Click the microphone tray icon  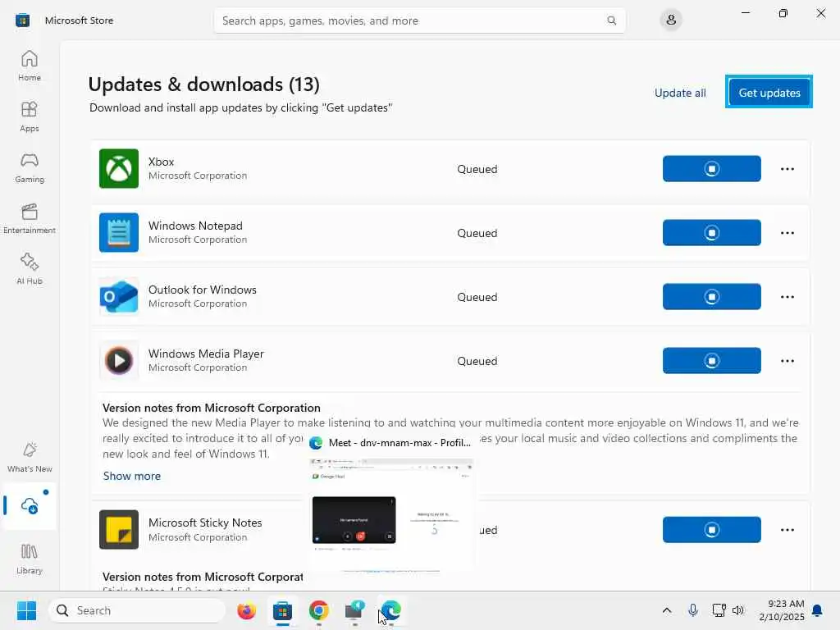692,610
